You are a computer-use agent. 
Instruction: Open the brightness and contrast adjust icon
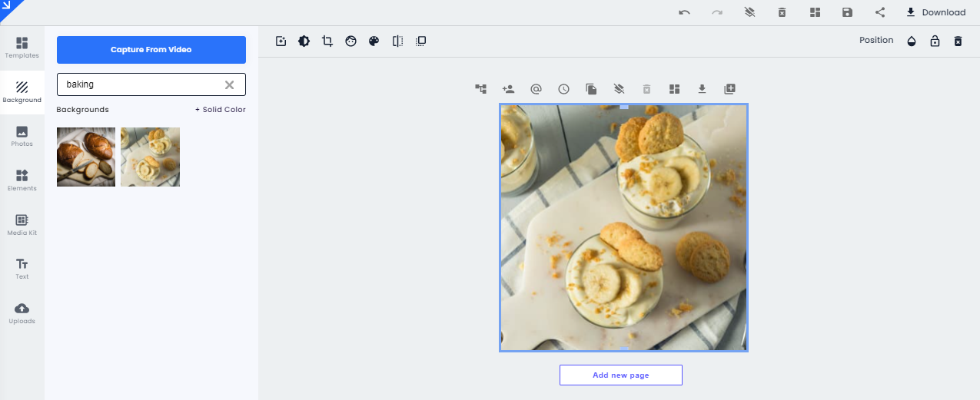[x=304, y=41]
